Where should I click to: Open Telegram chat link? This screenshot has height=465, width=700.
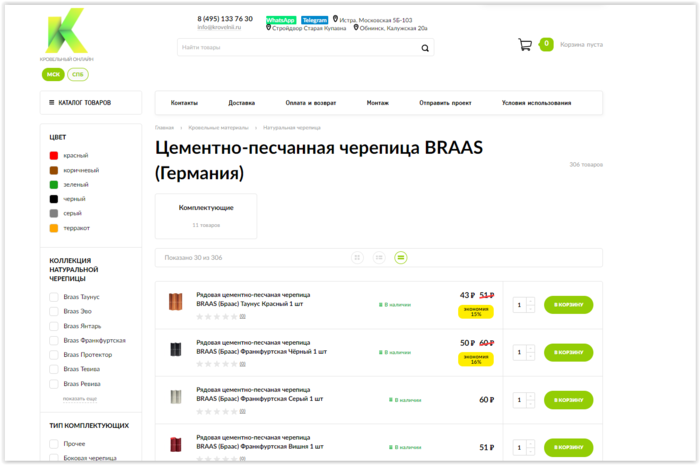coord(315,20)
